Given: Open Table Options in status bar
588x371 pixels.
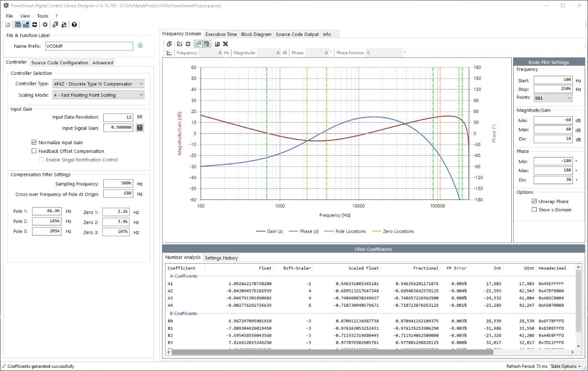Looking at the screenshot, I should tap(565, 366).
